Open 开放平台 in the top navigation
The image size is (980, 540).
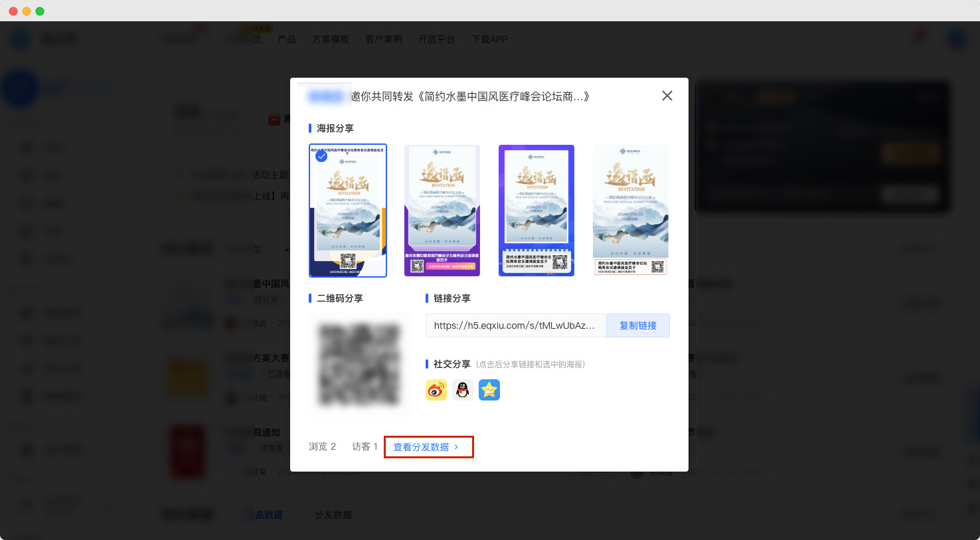click(x=437, y=39)
